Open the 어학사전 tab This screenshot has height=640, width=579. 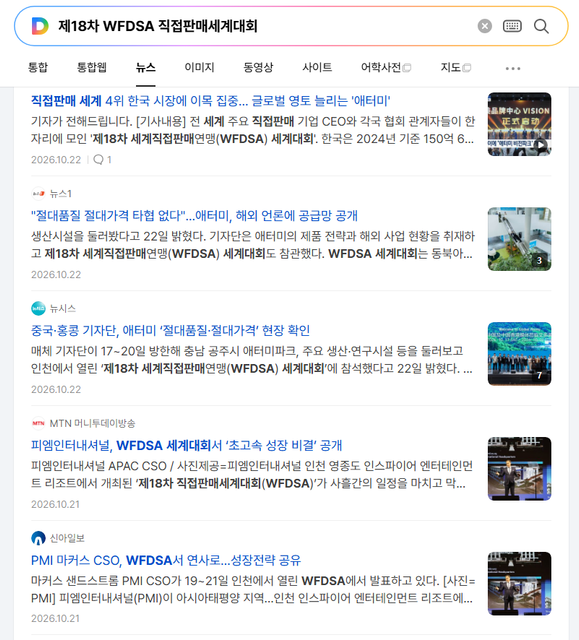(386, 67)
